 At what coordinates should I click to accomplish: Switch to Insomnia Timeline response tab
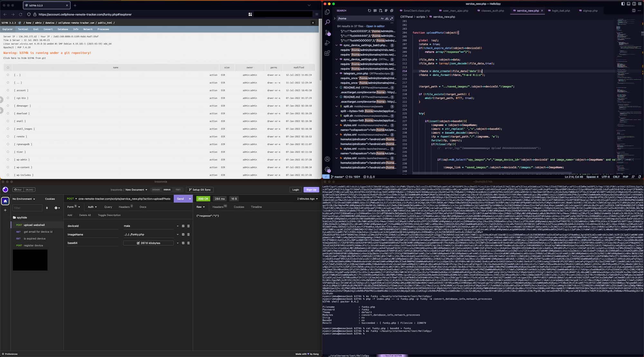pos(256,207)
